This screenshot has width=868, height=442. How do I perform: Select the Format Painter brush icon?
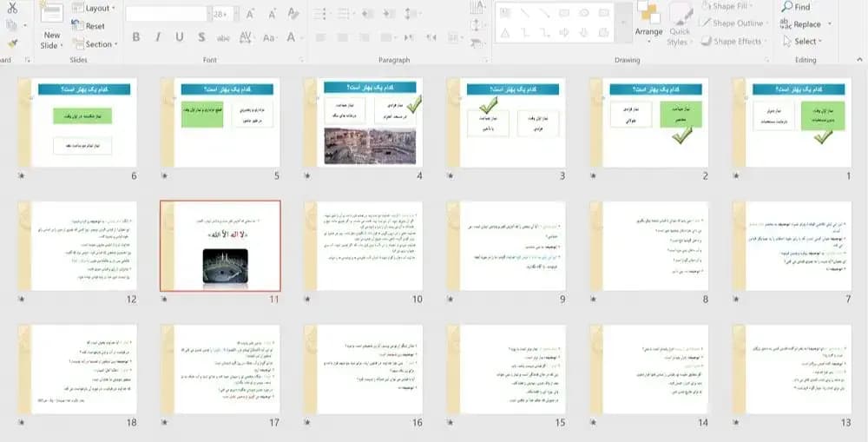(x=12, y=43)
